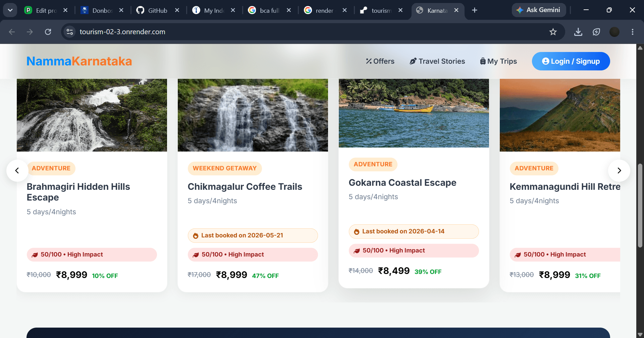Image resolution: width=644 pixels, height=338 pixels.
Task: View site information icon in address bar
Action: coord(70,32)
